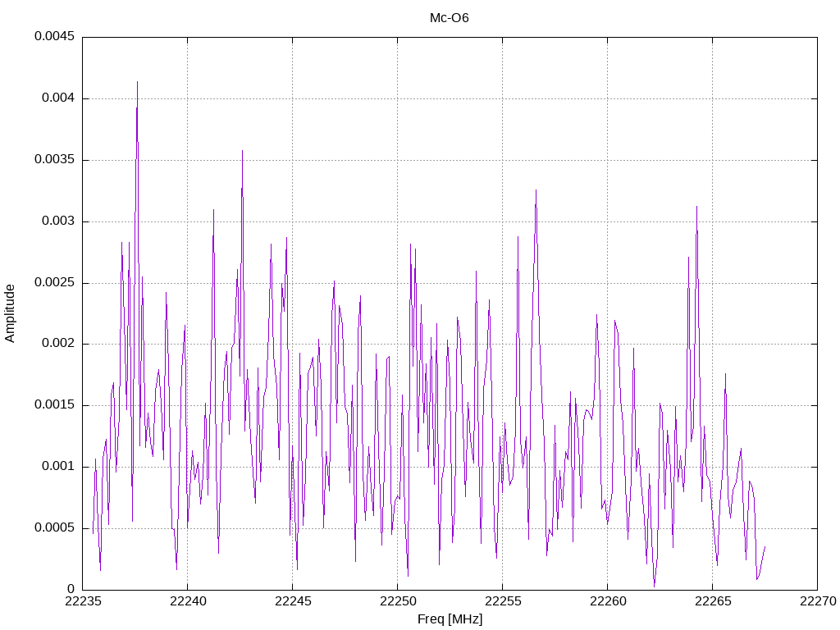The width and height of the screenshot is (840, 630).
Task: Click the tallest spectrum peak above 0.004
Action: [x=137, y=83]
